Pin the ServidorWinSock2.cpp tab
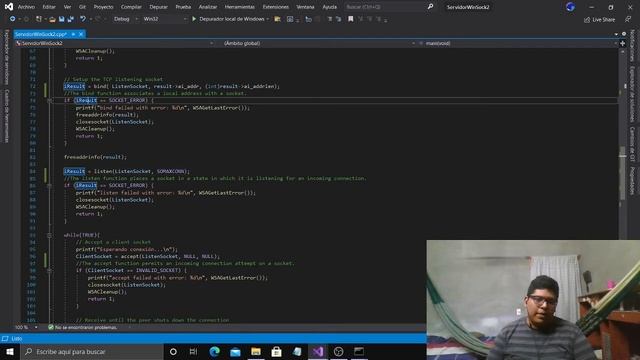Image resolution: width=640 pixels, height=360 pixels. [73, 34]
